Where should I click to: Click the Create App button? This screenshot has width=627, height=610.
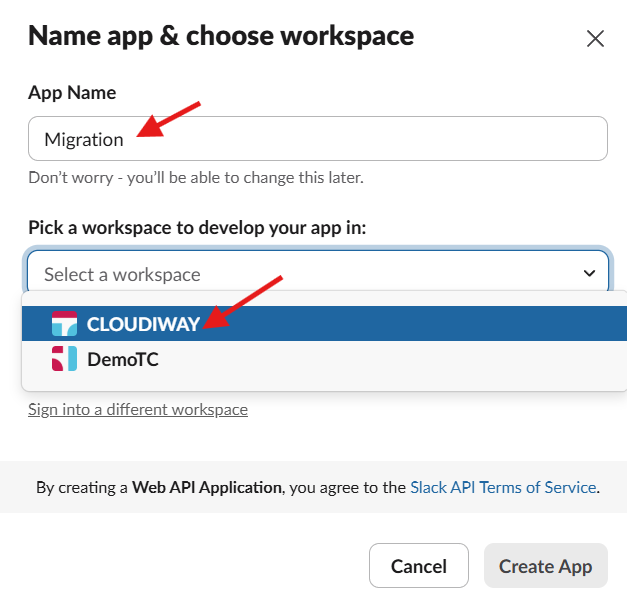coord(545,566)
